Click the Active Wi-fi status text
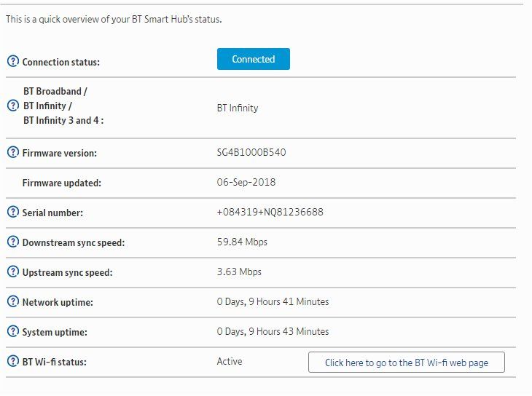 click(x=230, y=362)
